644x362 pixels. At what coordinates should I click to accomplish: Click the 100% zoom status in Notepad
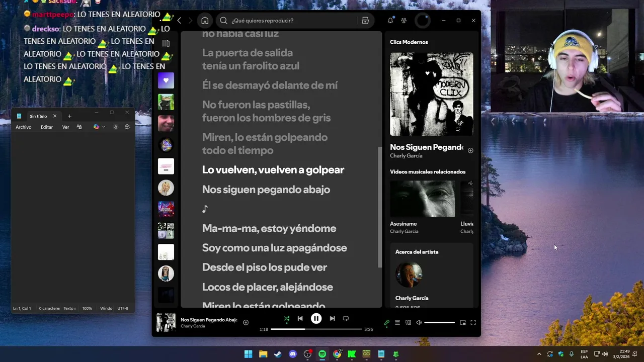click(87, 308)
